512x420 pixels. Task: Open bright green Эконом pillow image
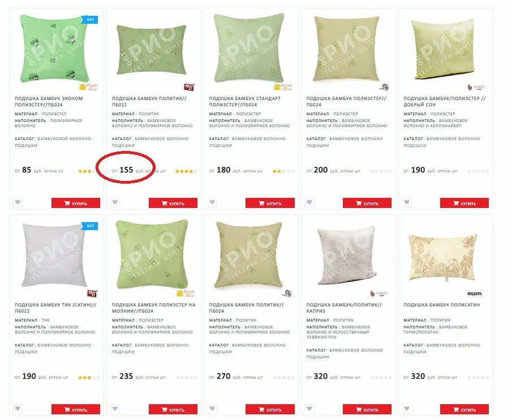click(55, 49)
